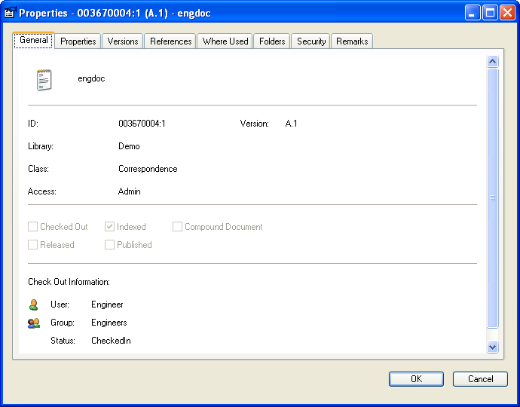The height and width of the screenshot is (407, 520).
Task: Click the vertical scrollbar thumb
Action: pos(492,198)
